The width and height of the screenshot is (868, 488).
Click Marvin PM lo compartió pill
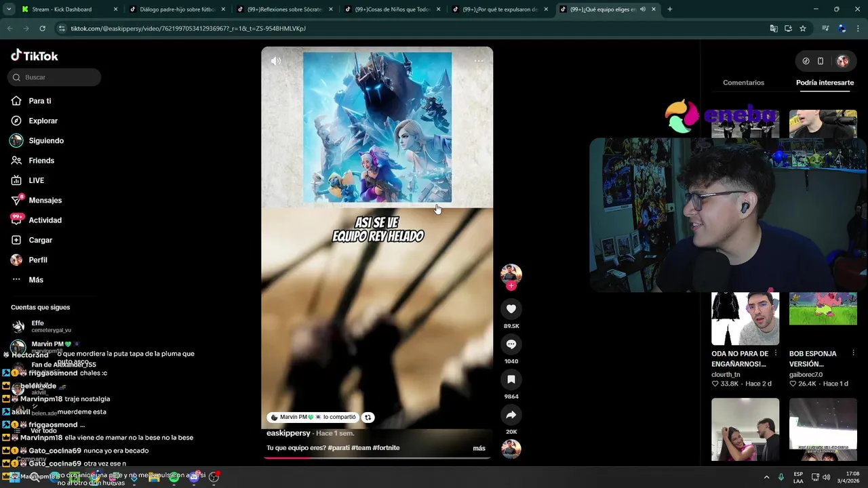(313, 418)
